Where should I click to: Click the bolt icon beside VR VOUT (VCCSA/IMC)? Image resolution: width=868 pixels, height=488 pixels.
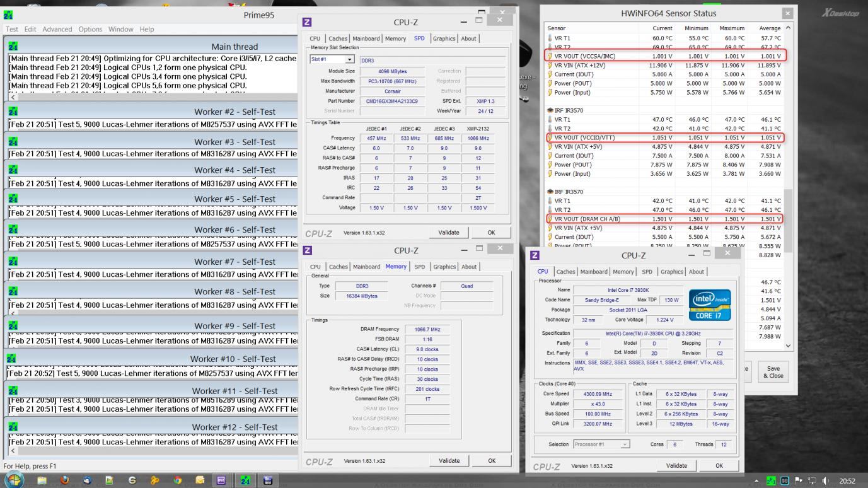550,56
